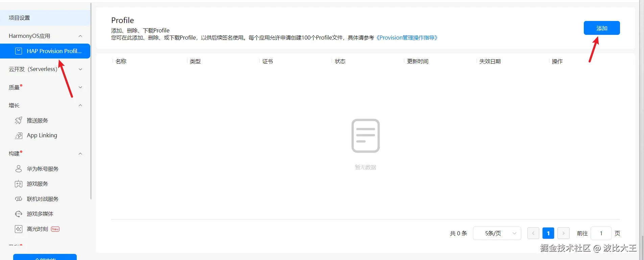The width and height of the screenshot is (644, 260).
Task: Collapse the 构建 section
Action: [x=80, y=154]
